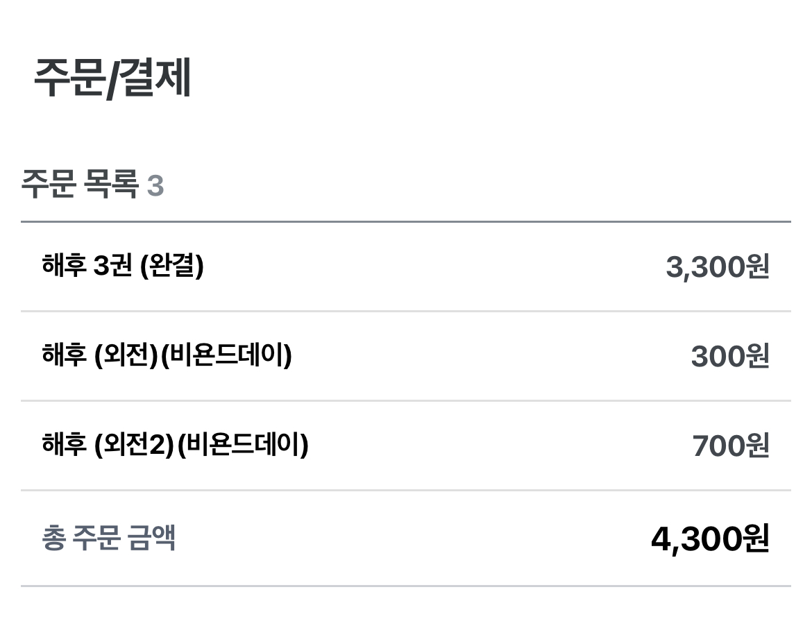Click the order count number 3
The width and height of the screenshot is (812, 644).
155,186
